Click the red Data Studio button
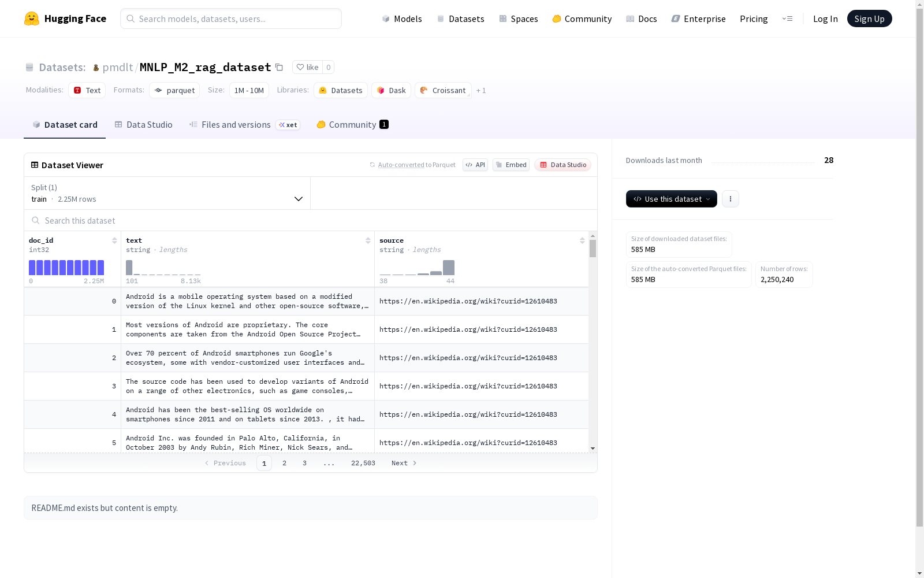924x578 pixels. (x=562, y=165)
